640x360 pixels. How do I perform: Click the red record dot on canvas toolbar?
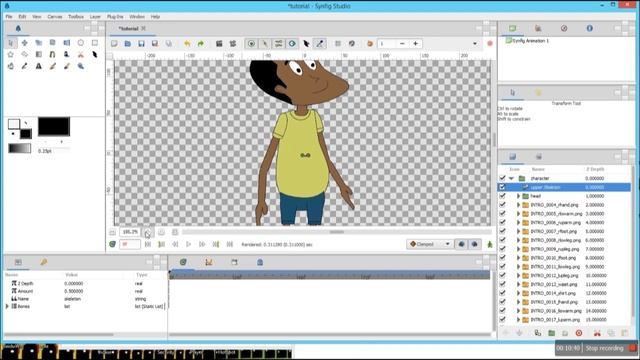click(490, 44)
